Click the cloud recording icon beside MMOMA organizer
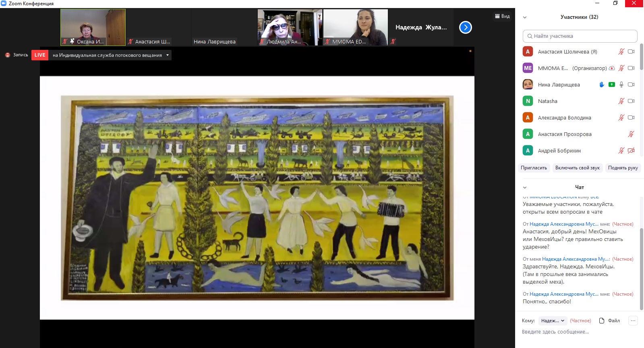 (x=611, y=68)
